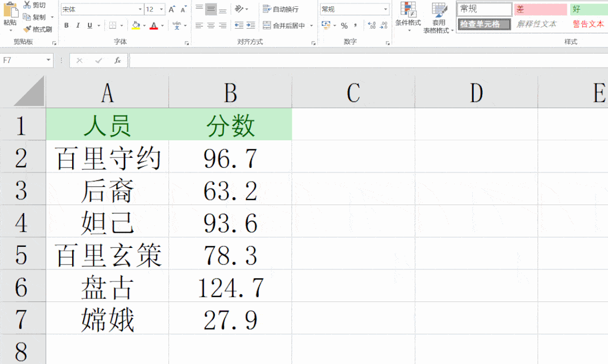Open the fill color dropdown arrow

tap(144, 25)
